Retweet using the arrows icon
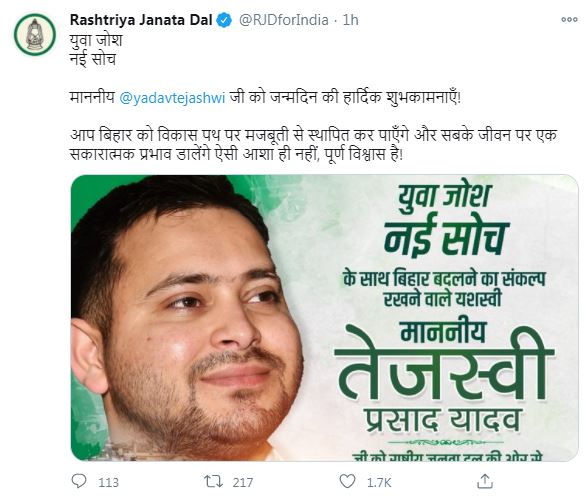 (x=213, y=482)
